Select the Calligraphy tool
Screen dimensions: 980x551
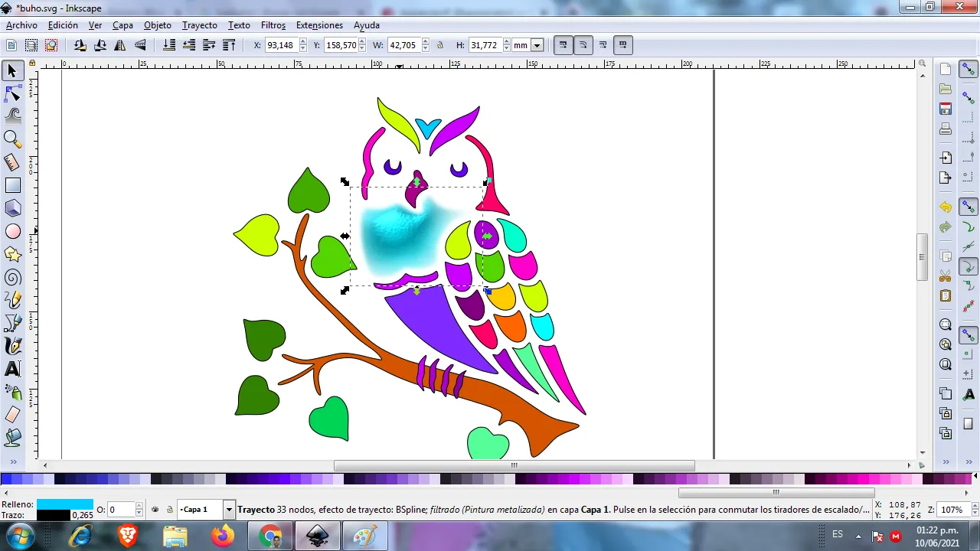click(x=12, y=346)
